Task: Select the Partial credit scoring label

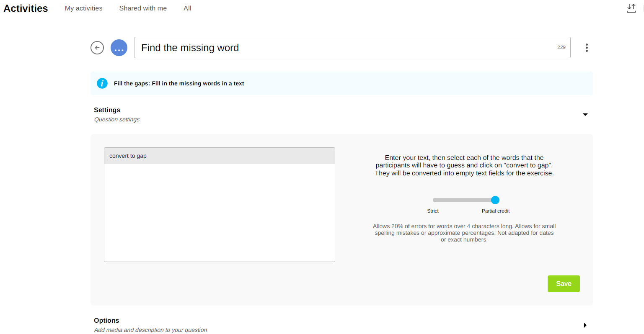Action: [x=496, y=211]
